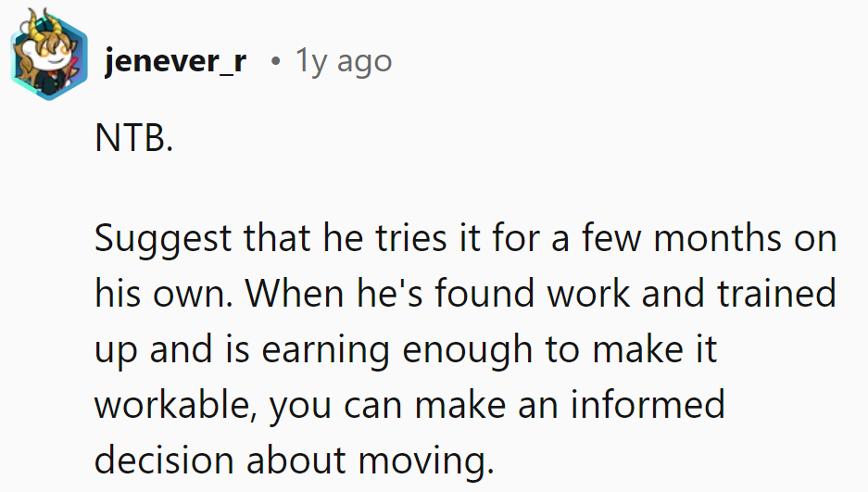
Task: Click the dot separator before timestamp
Action: [275, 61]
